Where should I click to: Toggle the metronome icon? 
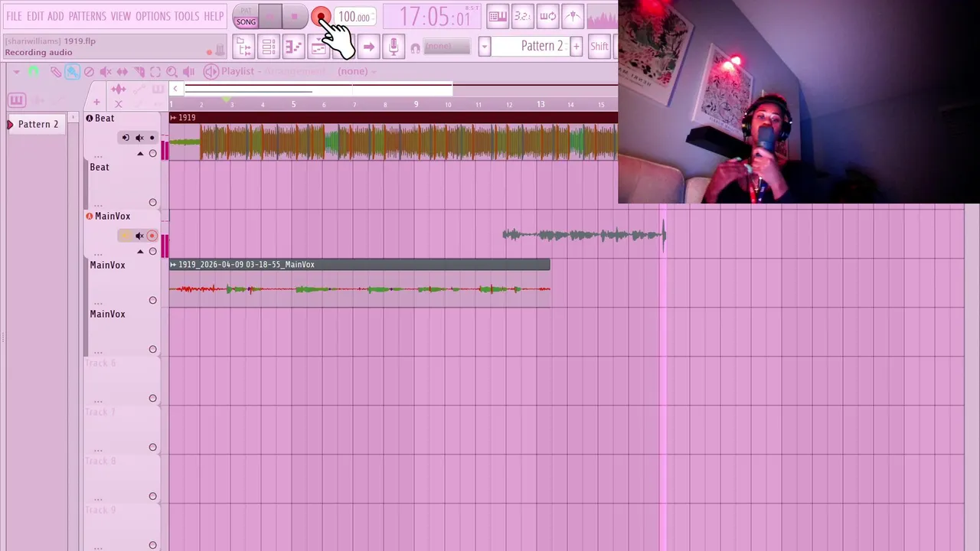point(572,16)
